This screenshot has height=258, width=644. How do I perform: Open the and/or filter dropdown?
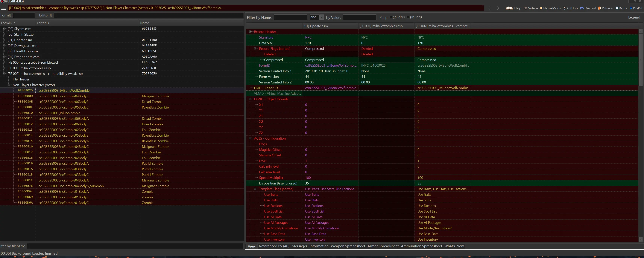(321, 17)
